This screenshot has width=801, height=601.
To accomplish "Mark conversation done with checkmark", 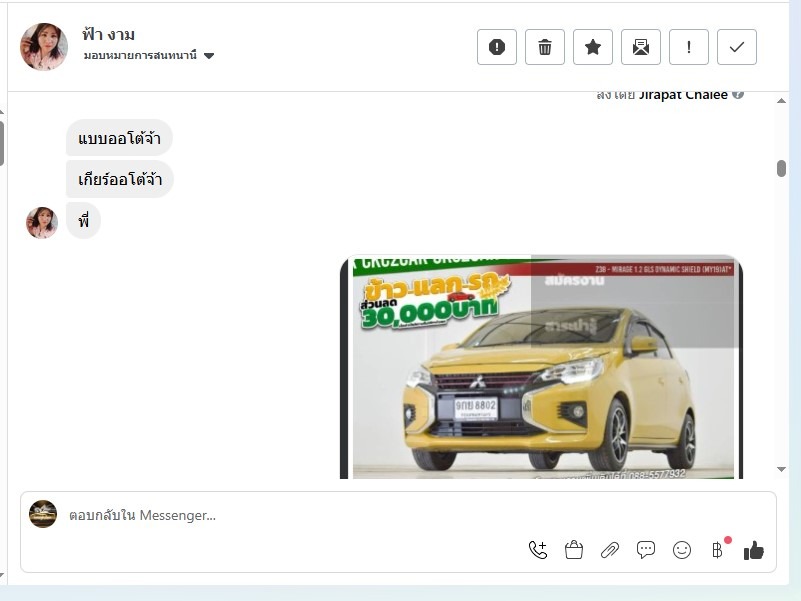I will [737, 47].
